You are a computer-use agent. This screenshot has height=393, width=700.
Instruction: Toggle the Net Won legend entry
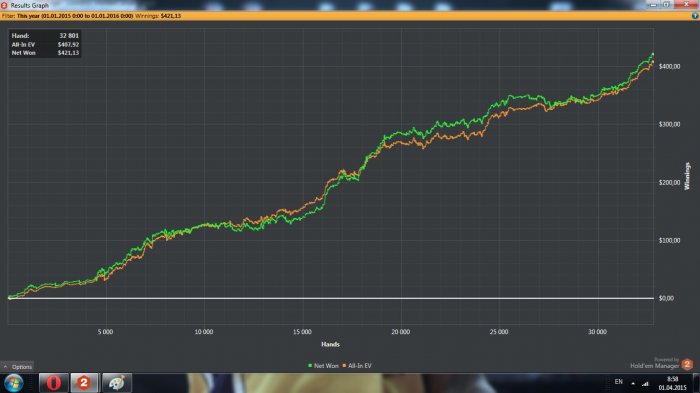[323, 365]
